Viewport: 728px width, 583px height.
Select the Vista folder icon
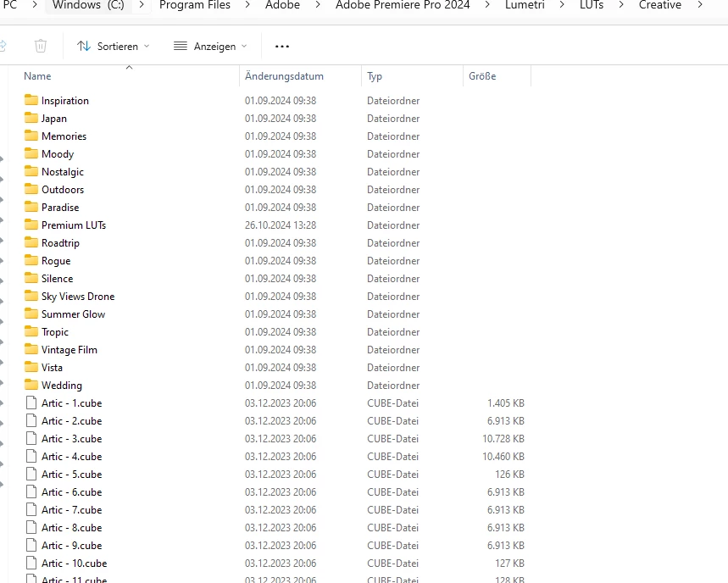pyautogui.click(x=31, y=367)
